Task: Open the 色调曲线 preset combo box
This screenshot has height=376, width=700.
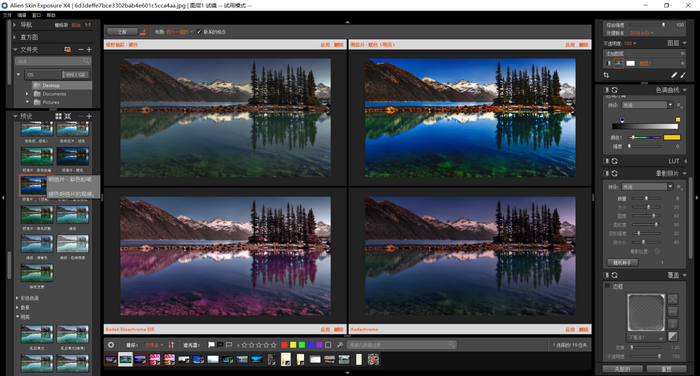Action: [647, 105]
